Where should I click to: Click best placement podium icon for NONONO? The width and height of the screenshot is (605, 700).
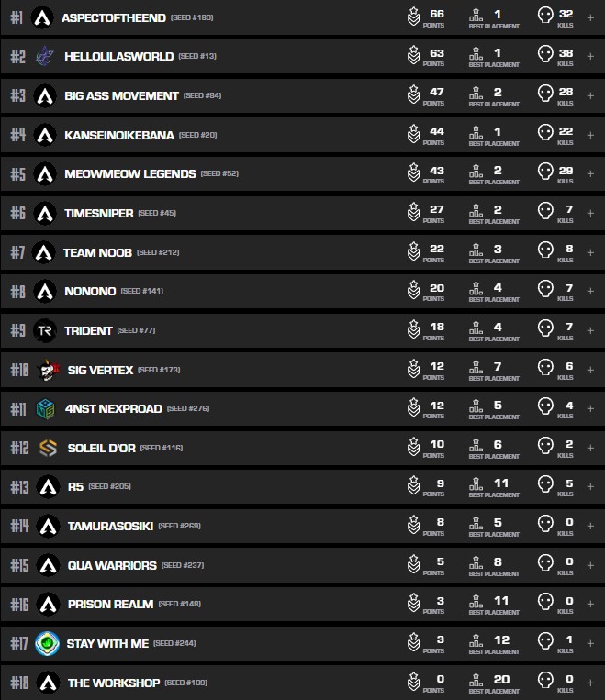pyautogui.click(x=476, y=291)
